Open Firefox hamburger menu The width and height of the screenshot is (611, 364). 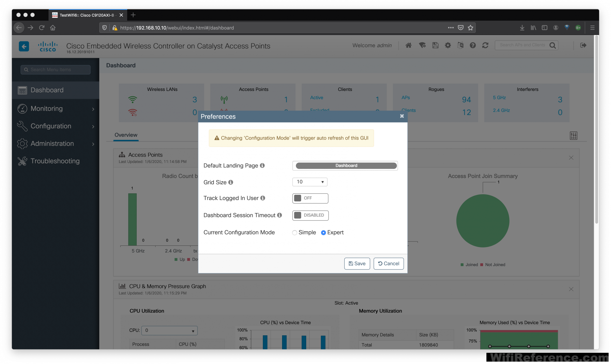[x=592, y=28]
